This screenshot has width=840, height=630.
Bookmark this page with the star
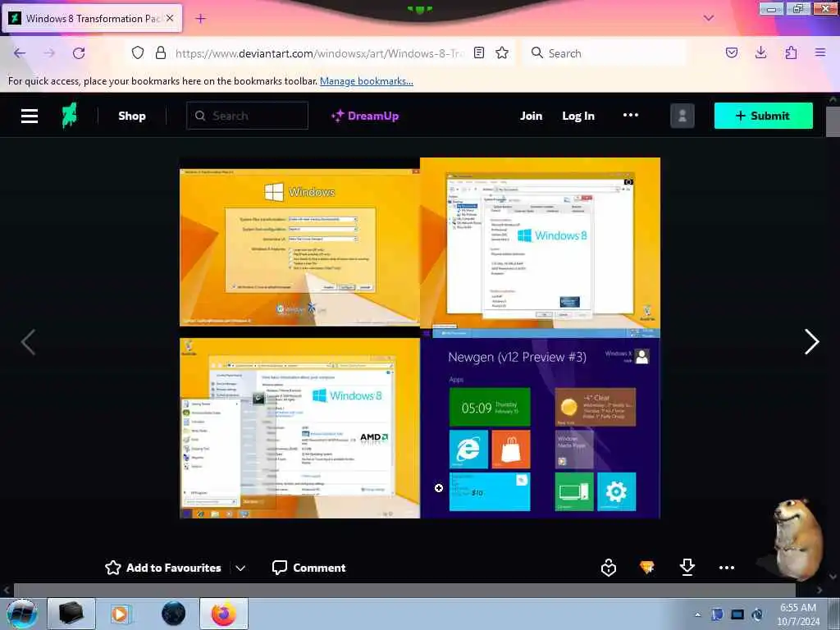502,53
